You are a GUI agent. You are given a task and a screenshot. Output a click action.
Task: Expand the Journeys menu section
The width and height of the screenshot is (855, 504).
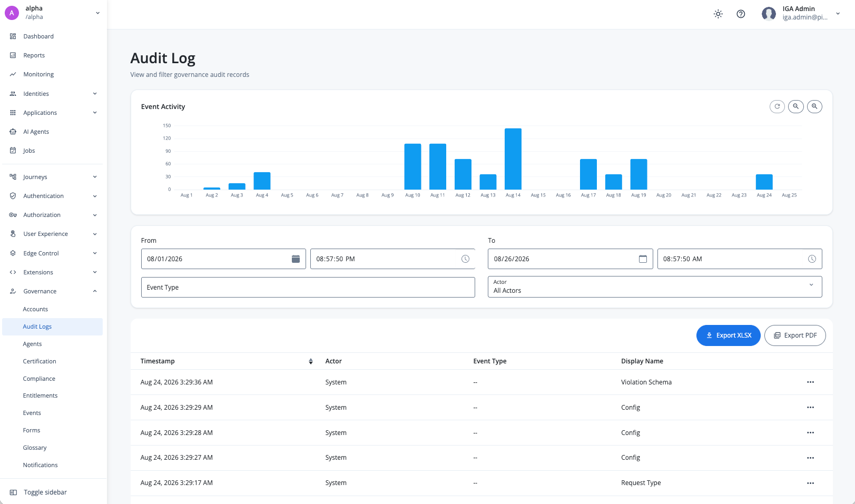53,177
